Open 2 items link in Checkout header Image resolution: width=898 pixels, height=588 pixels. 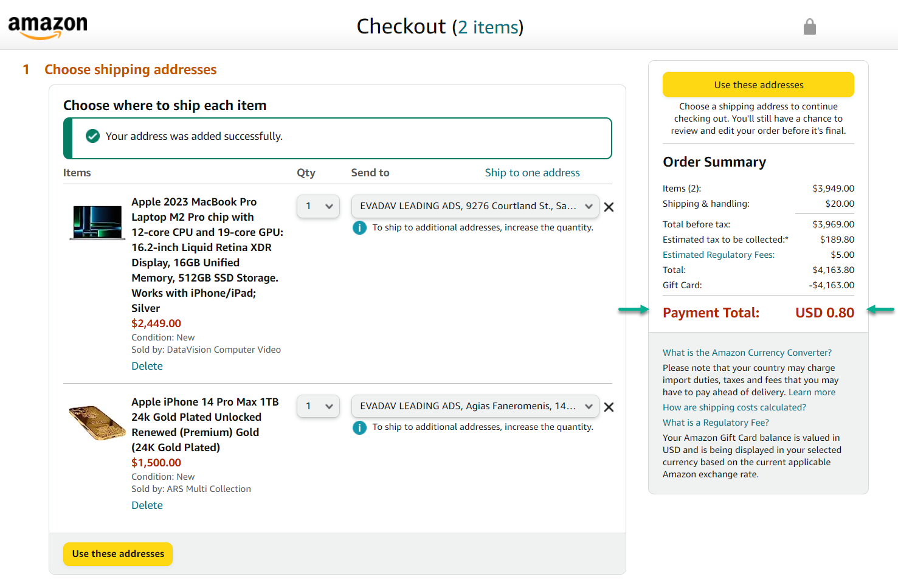(488, 27)
